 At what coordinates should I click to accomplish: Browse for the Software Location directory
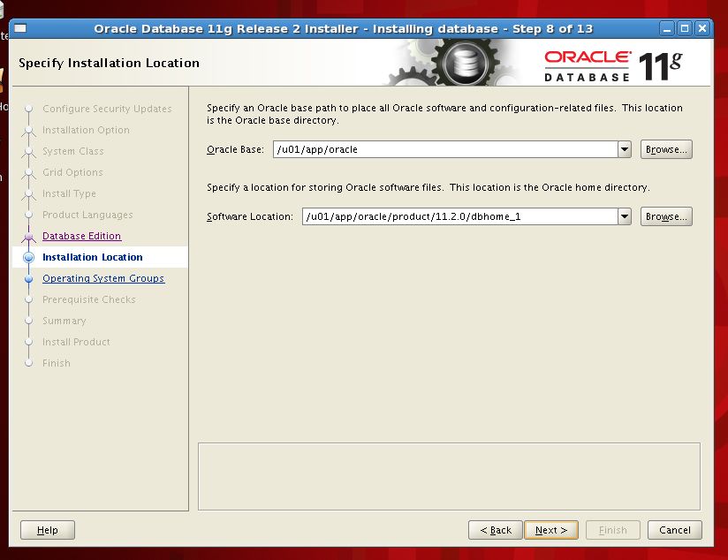[666, 216]
